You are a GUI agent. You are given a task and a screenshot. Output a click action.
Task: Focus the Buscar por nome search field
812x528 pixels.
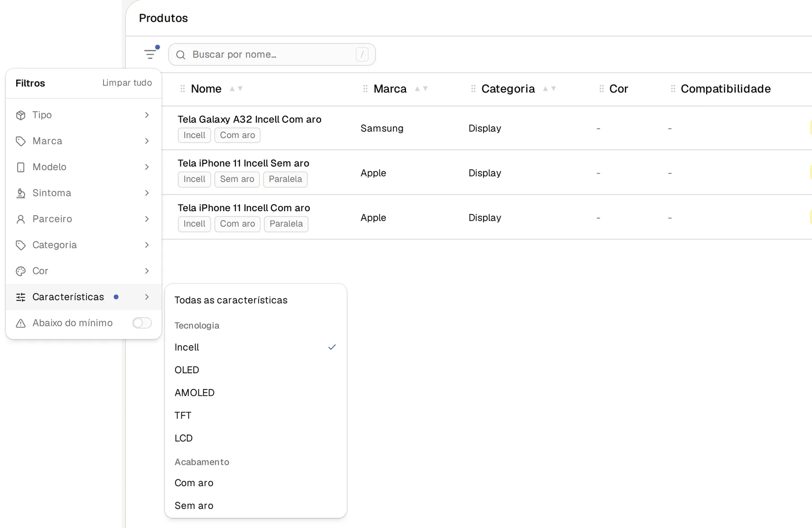(x=272, y=55)
